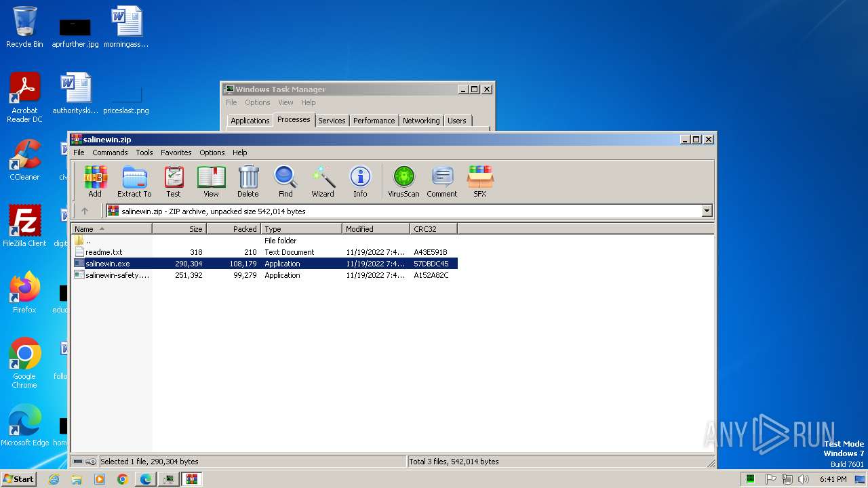Launch Firefox from desktop
The image size is (868, 488).
(24, 292)
